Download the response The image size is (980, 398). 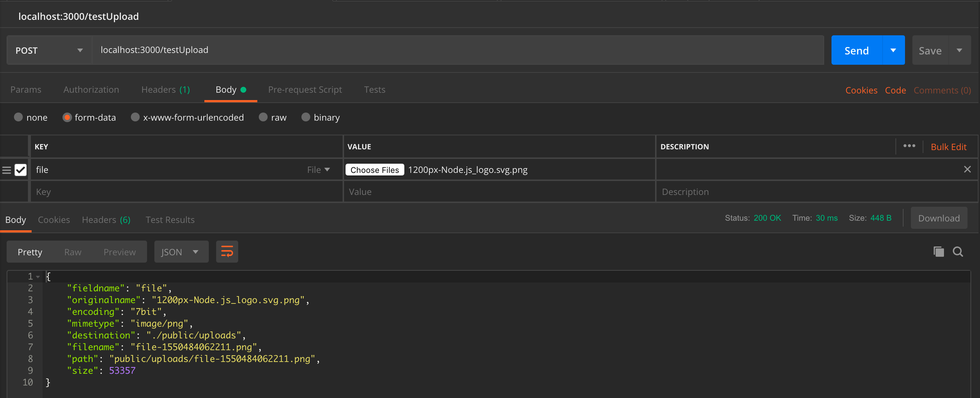pos(939,218)
